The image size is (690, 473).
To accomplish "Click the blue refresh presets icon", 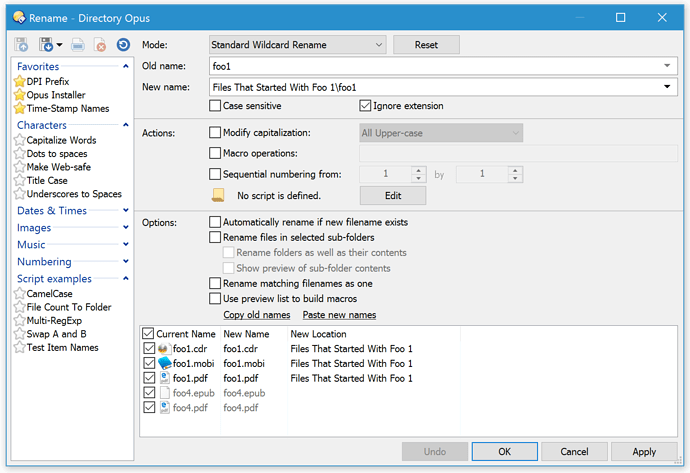I will pos(123,45).
